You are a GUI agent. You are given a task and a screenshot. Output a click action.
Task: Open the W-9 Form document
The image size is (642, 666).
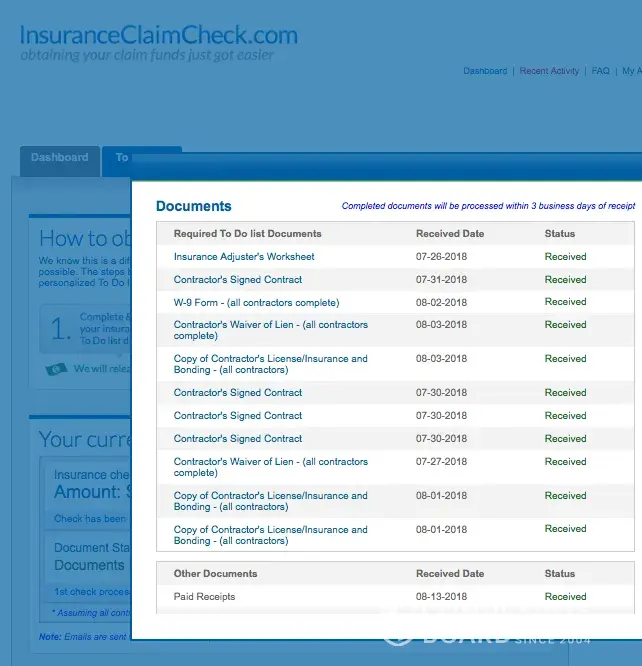256,303
